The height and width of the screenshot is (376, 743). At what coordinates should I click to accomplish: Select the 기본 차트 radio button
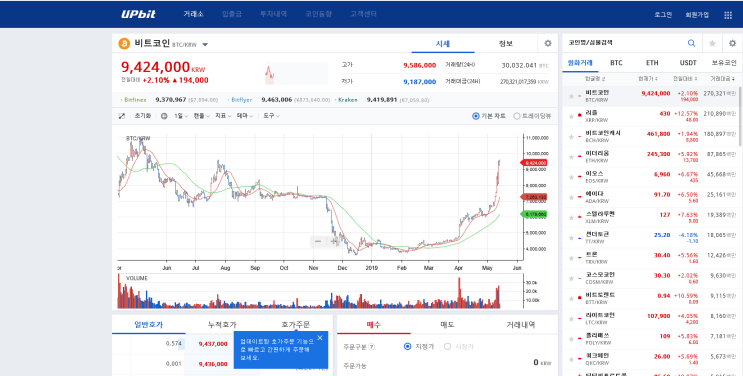click(x=476, y=116)
